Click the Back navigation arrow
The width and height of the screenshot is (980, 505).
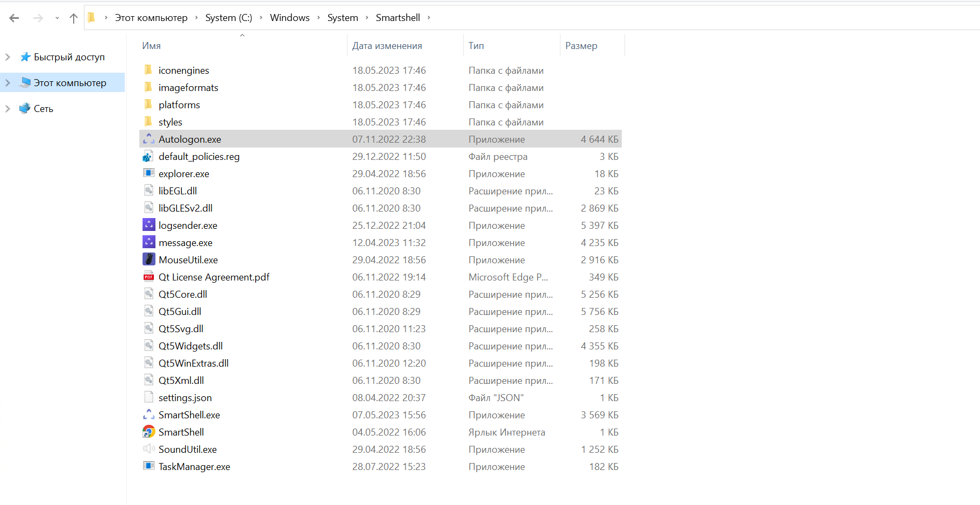coord(14,18)
